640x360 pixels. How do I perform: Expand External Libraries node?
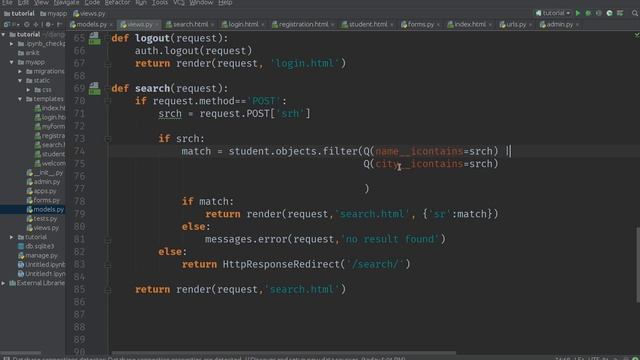coord(4,283)
